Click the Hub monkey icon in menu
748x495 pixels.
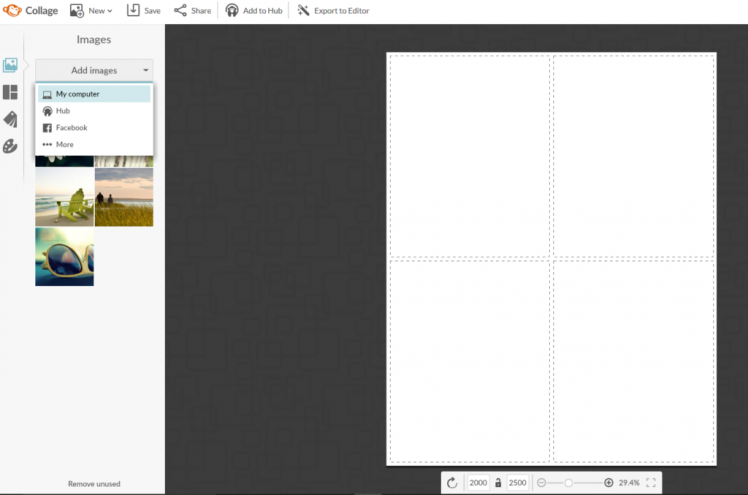(x=47, y=111)
